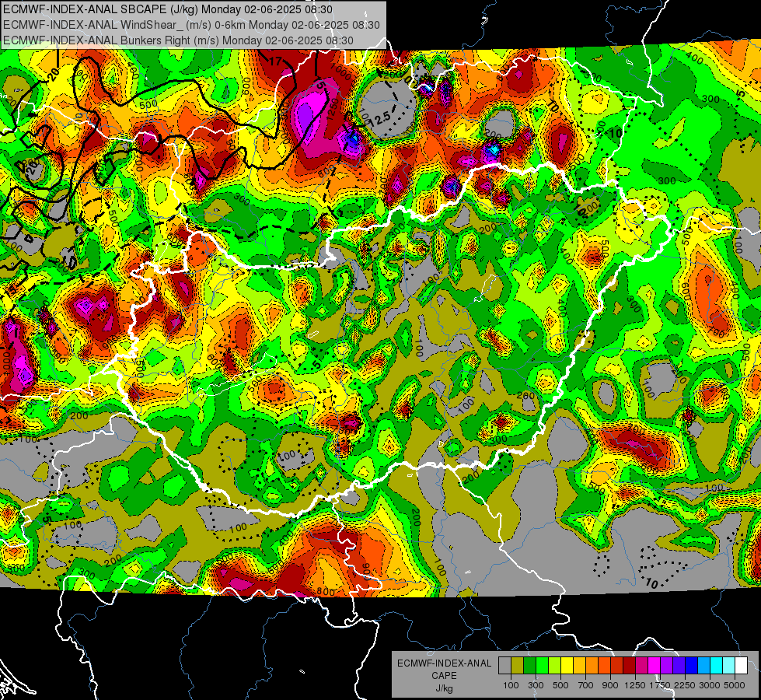
Task: Click the 3000 tick label in the legend
Action: click(710, 685)
